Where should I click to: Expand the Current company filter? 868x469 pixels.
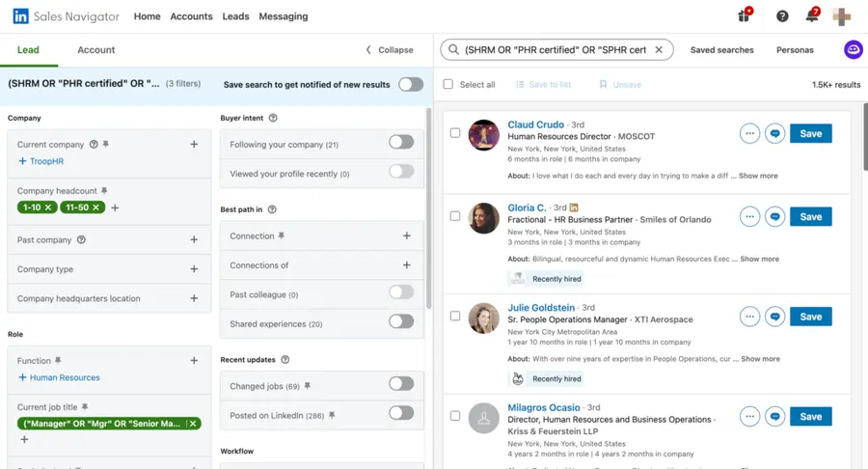[194, 144]
